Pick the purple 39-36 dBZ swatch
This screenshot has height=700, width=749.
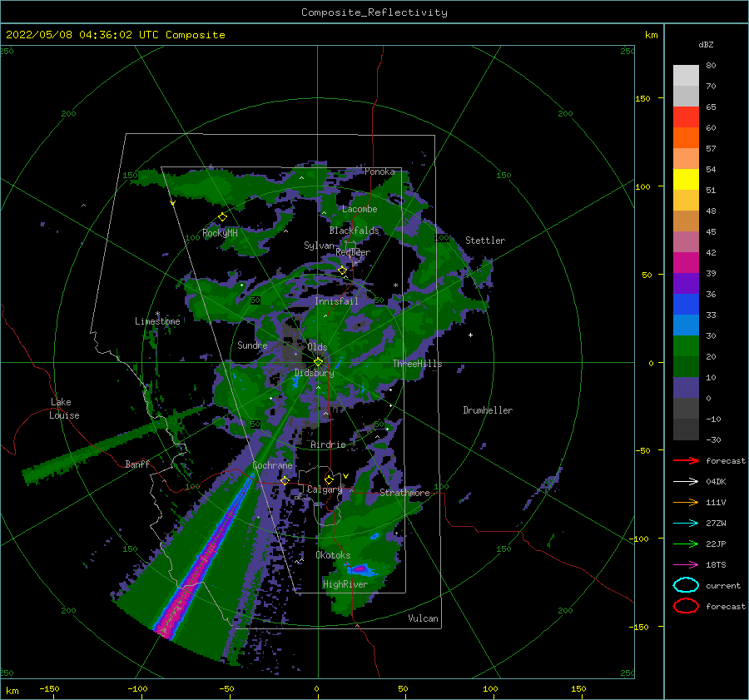pyautogui.click(x=686, y=283)
